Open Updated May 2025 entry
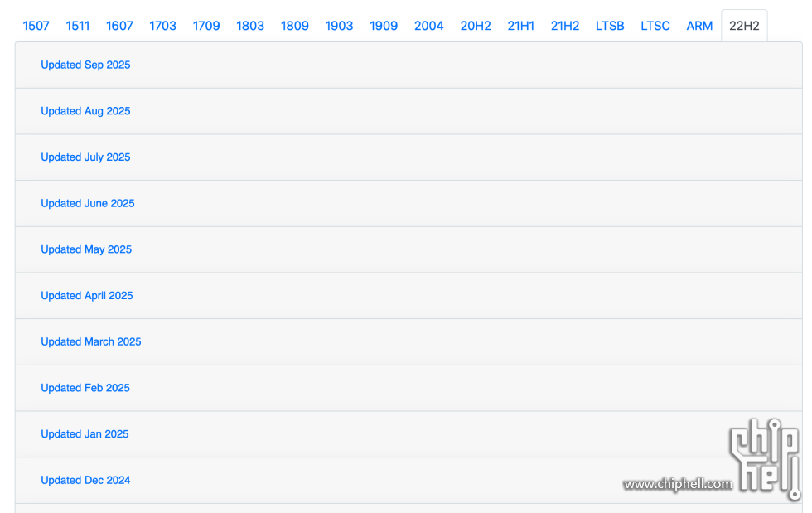The width and height of the screenshot is (812, 513). tap(86, 249)
